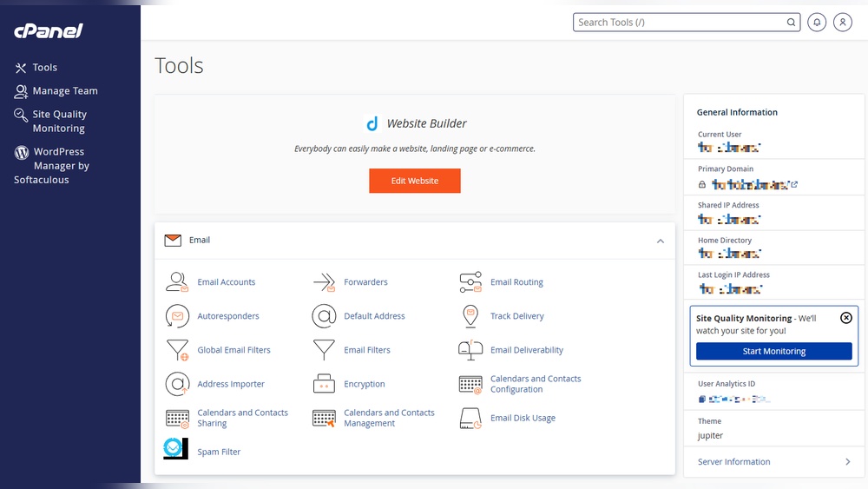Open the Email Routing link

[x=516, y=282]
